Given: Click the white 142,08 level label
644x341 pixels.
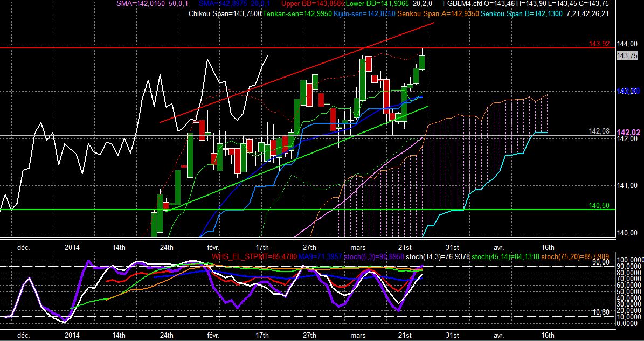Looking at the screenshot, I should [x=598, y=131].
